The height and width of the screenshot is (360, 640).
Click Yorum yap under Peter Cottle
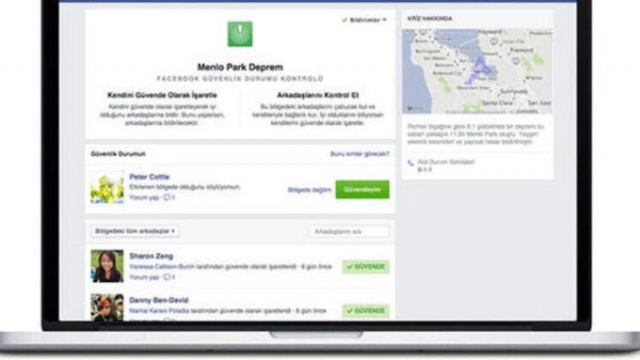pos(144,198)
